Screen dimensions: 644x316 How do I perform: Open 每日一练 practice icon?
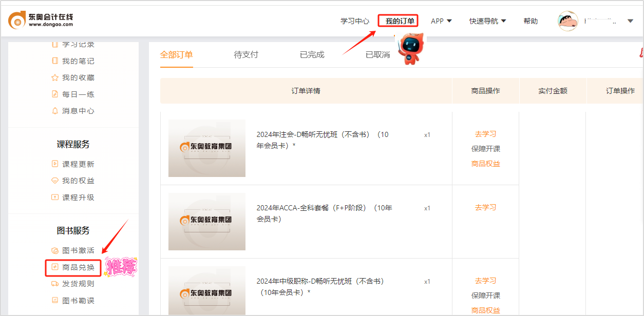coord(55,94)
